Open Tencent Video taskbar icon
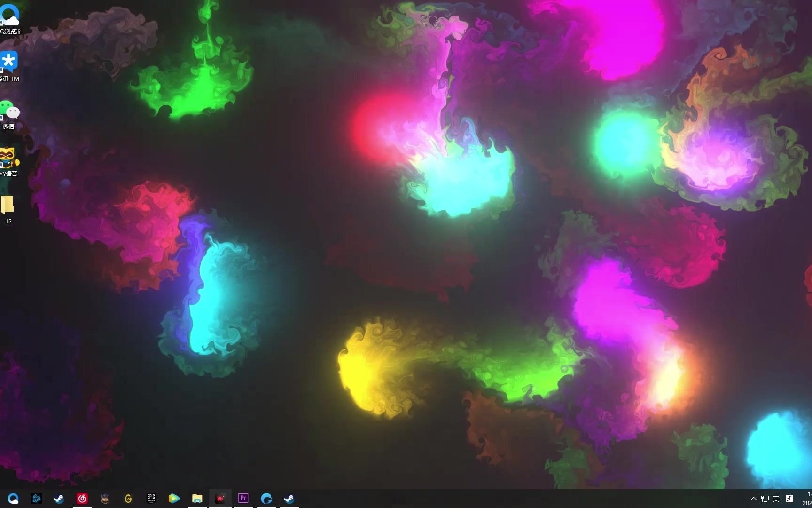The height and width of the screenshot is (508, 812). [174, 499]
